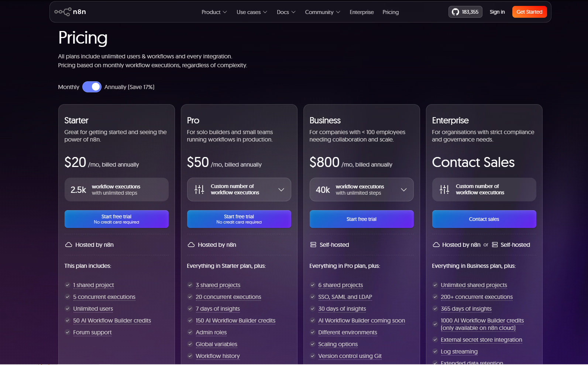Open the 50 AI Workflow Builder credits link
The width and height of the screenshot is (588, 365).
112,320
